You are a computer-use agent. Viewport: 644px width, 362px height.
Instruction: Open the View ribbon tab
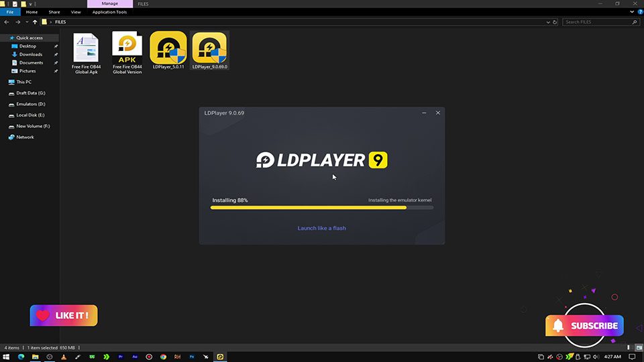coord(76,12)
